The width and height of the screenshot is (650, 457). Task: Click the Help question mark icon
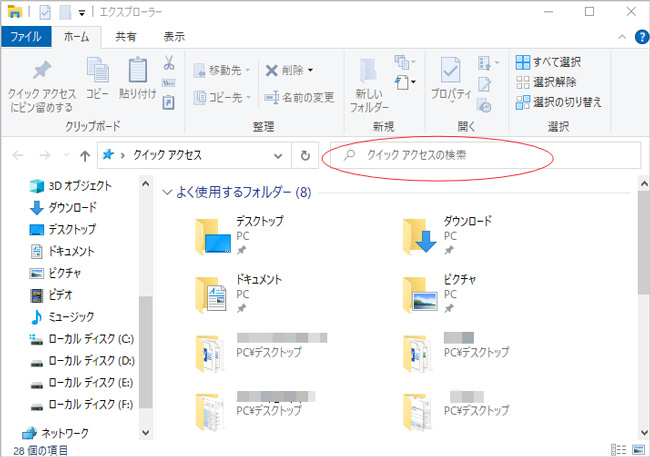pyautogui.click(x=642, y=37)
